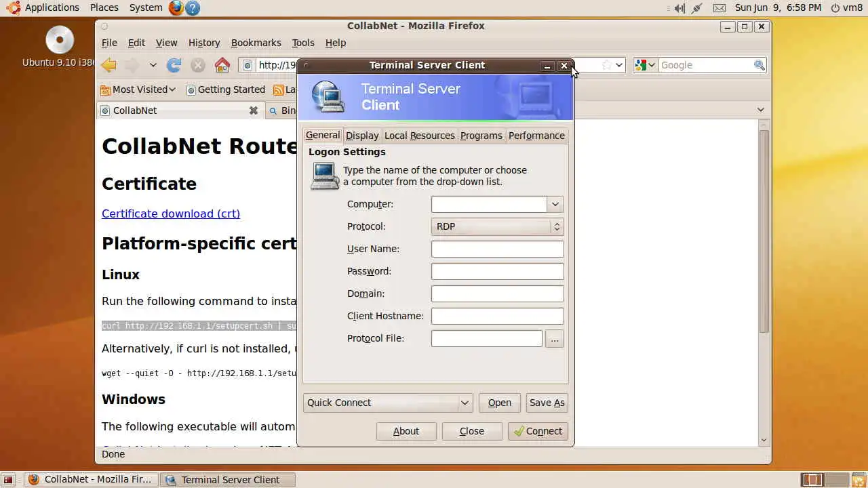The image size is (868, 488).
Task: Click the Protocol File field
Action: [x=486, y=338]
